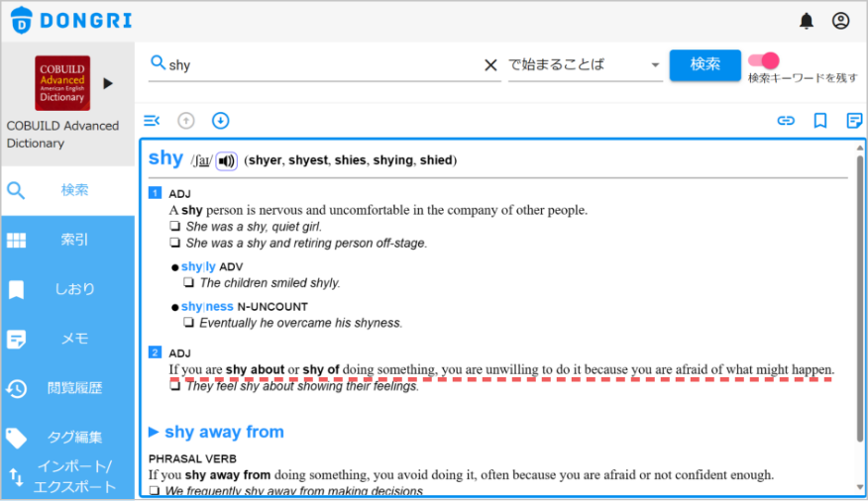This screenshot has height=501, width=868.
Task: Click the search magnifier icon in the search field
Action: point(158,63)
